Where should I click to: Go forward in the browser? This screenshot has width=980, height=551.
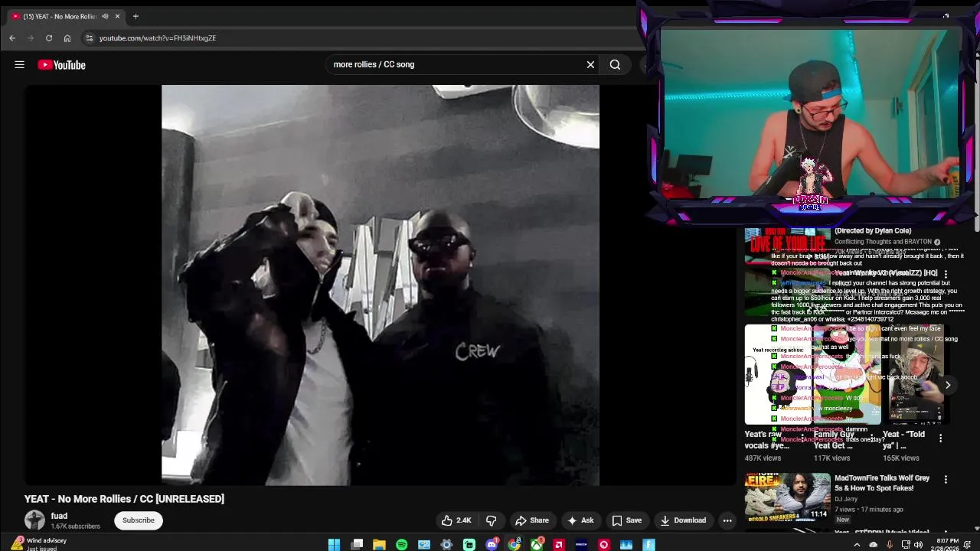pyautogui.click(x=31, y=38)
